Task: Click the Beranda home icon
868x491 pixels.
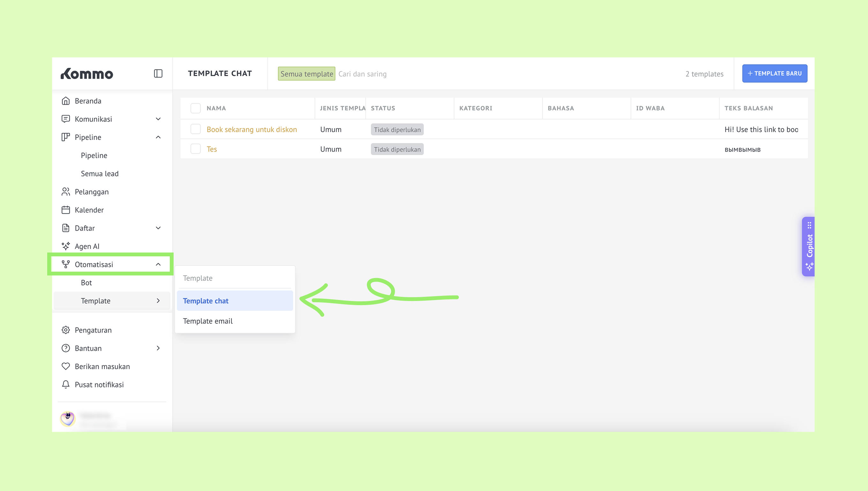Action: (66, 101)
